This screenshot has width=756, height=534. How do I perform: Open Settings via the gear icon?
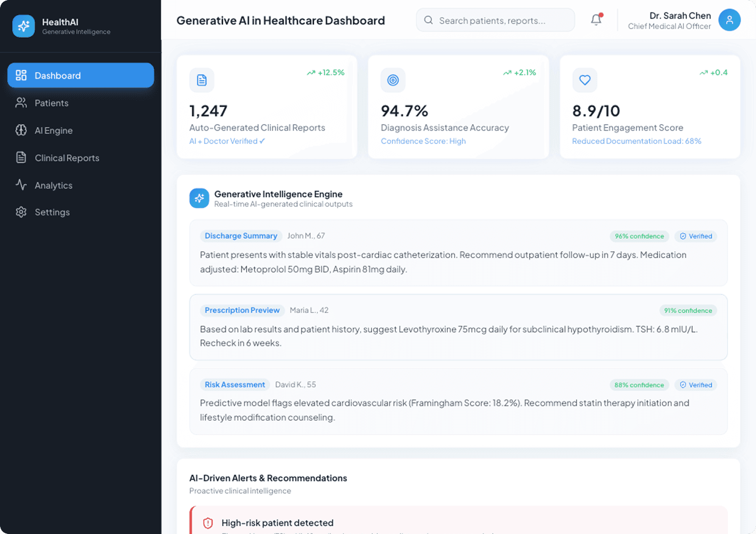(x=21, y=212)
